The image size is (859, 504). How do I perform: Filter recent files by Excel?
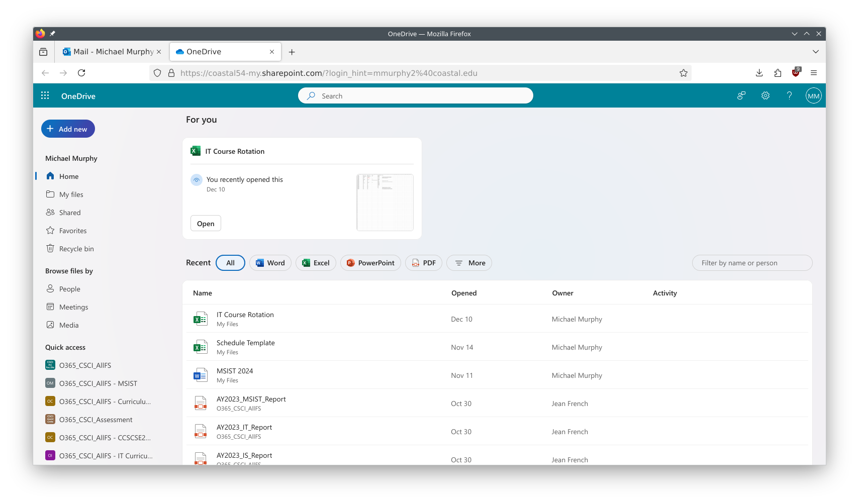click(316, 263)
